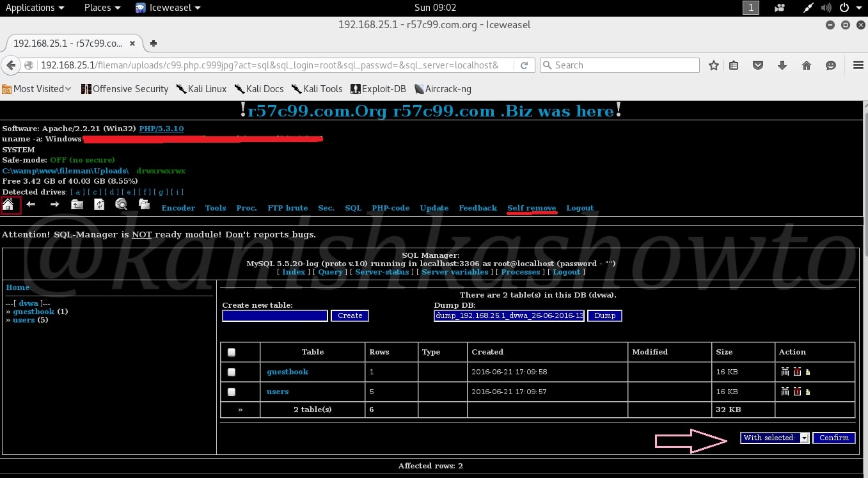This screenshot has width=868, height=478.
Task: Show bookmarks list icon in the browser toolbar
Action: [x=734, y=65]
